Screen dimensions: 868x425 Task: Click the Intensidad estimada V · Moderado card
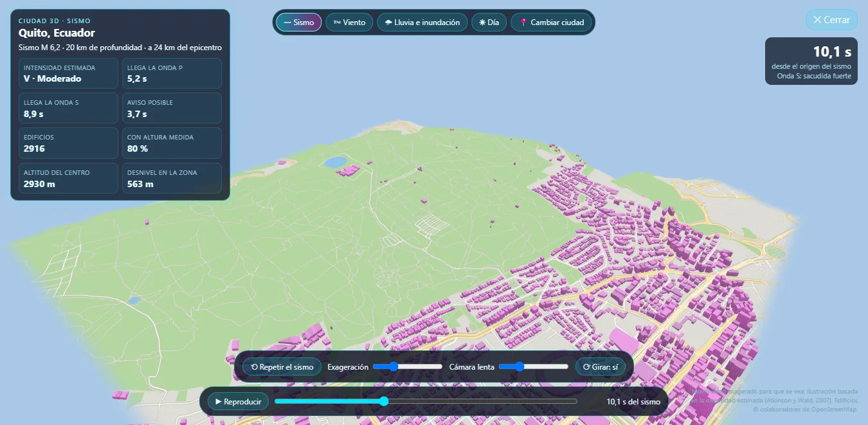pyautogui.click(x=68, y=73)
